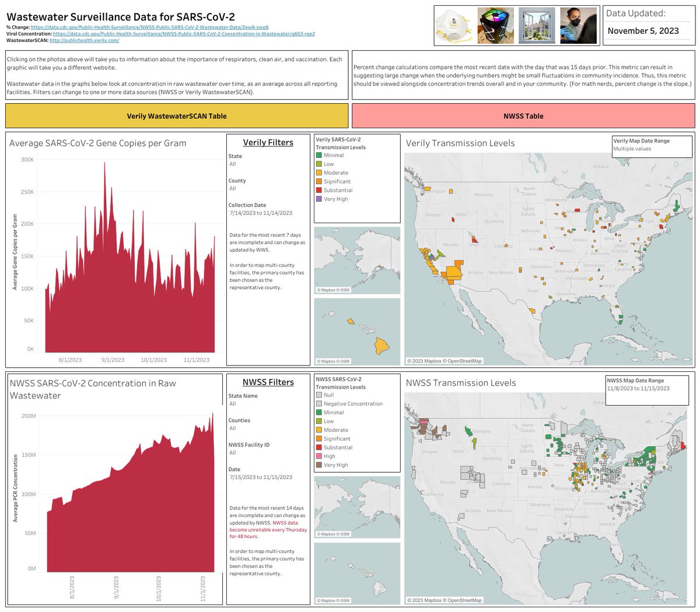Click the NWSS Filters heading
Viewport: 700px width, 612px height.
(x=268, y=382)
